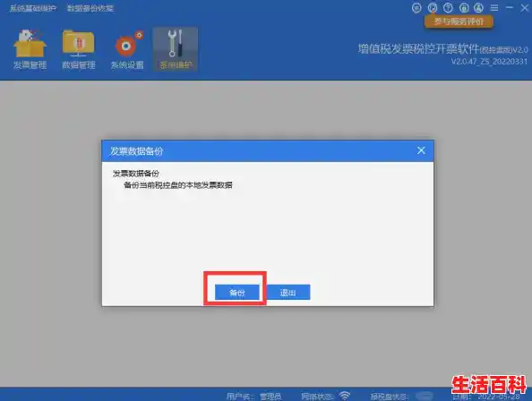Click the user profile icon in title bar

pyautogui.click(x=479, y=8)
